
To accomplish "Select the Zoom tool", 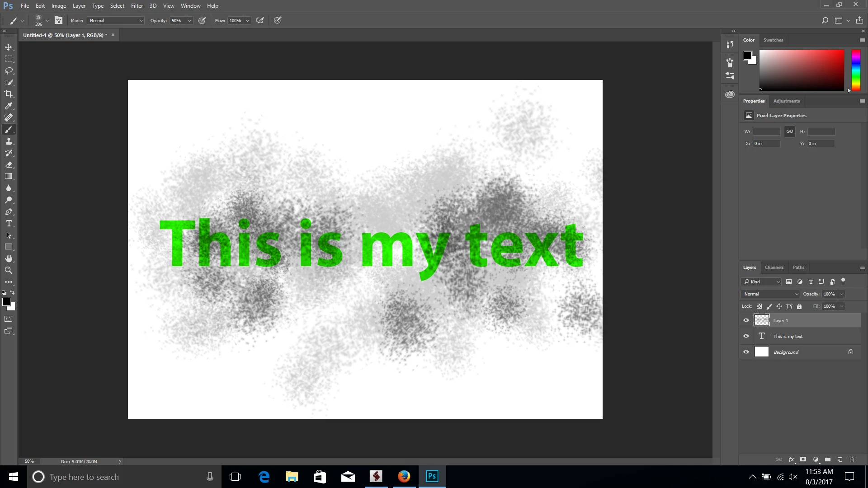I will coord(9,270).
